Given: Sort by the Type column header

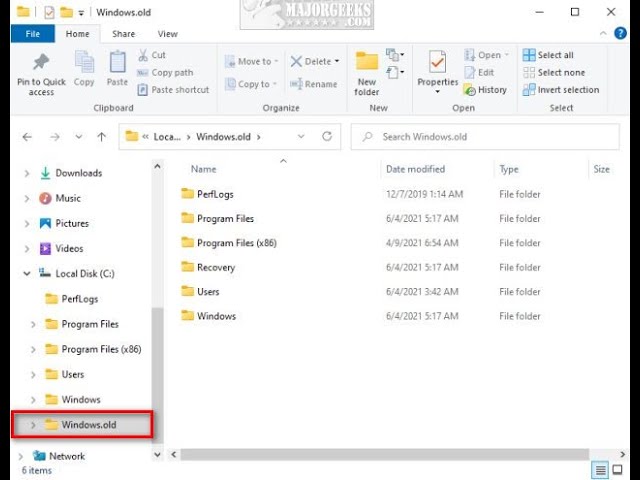Looking at the screenshot, I should tap(509, 169).
